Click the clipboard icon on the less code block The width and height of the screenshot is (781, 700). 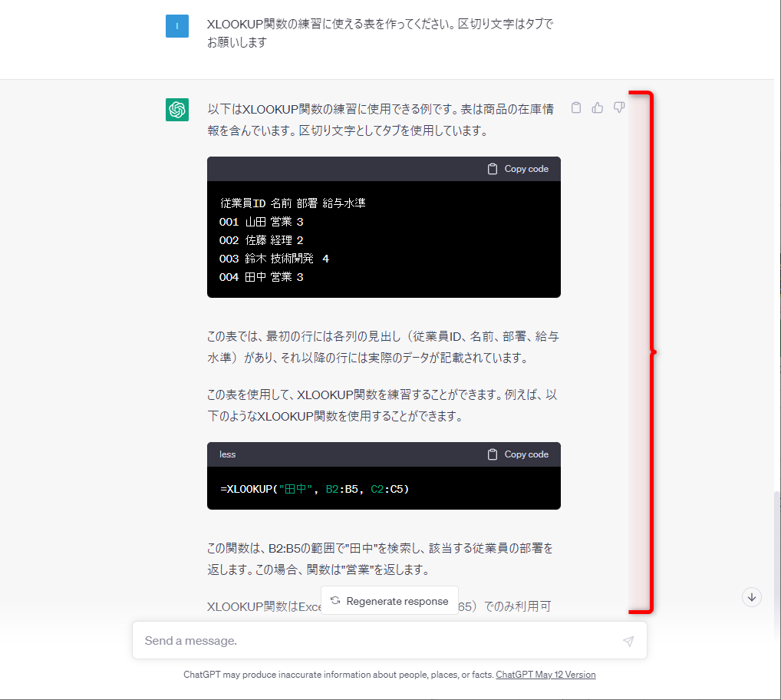tap(492, 454)
